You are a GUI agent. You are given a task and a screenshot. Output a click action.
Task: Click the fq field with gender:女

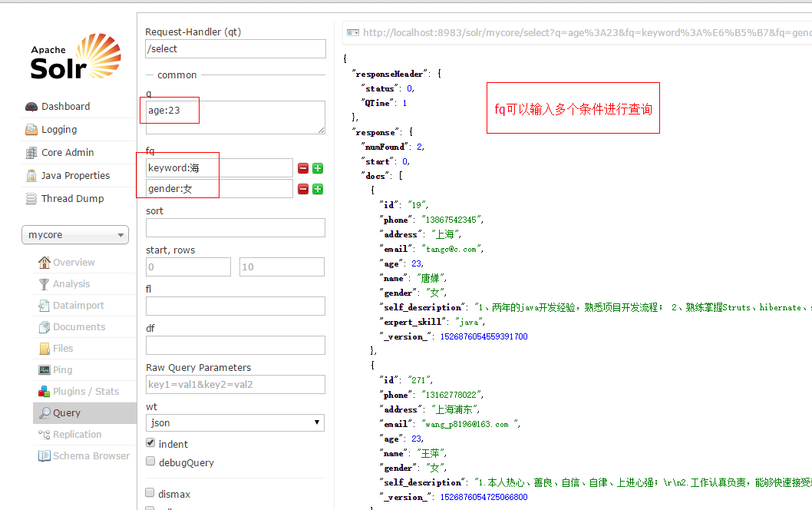coord(220,189)
